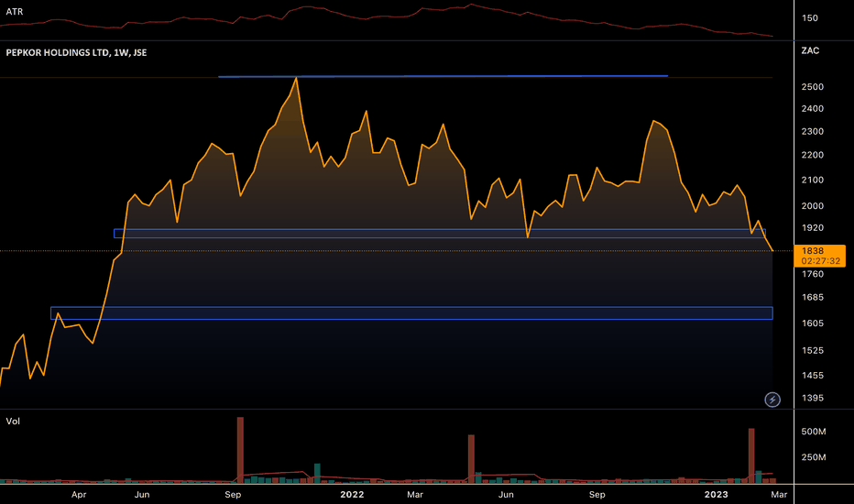The height and width of the screenshot is (504, 854).
Task: Click the 2400 price axis label
Action: click(813, 109)
